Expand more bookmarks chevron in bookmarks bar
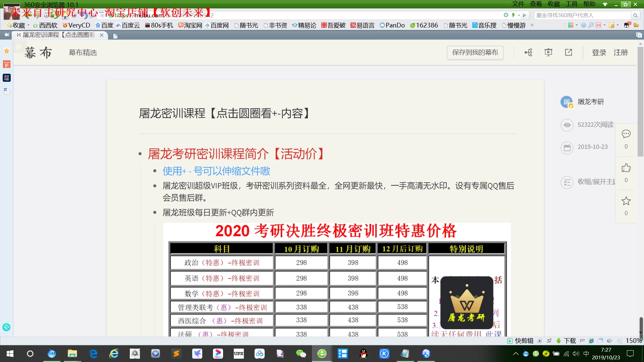The image size is (644, 362). click(x=532, y=25)
